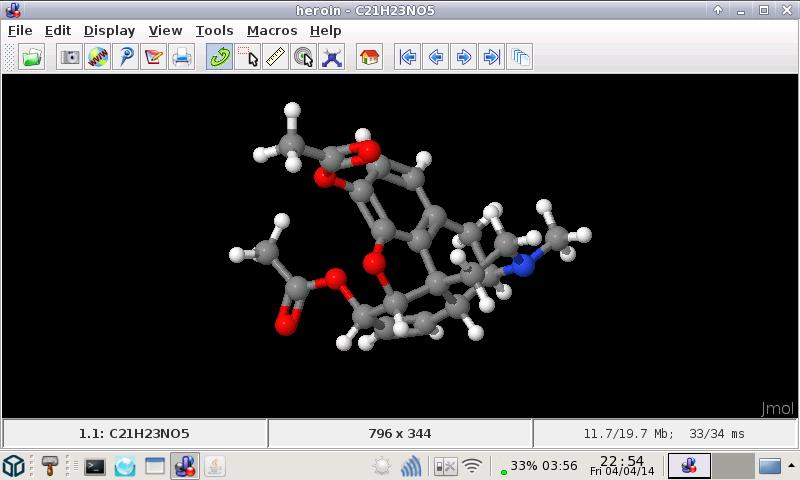Image resolution: width=800 pixels, height=480 pixels.
Task: Roll up the window with the up-arrow button
Action: pyautogui.click(x=718, y=10)
